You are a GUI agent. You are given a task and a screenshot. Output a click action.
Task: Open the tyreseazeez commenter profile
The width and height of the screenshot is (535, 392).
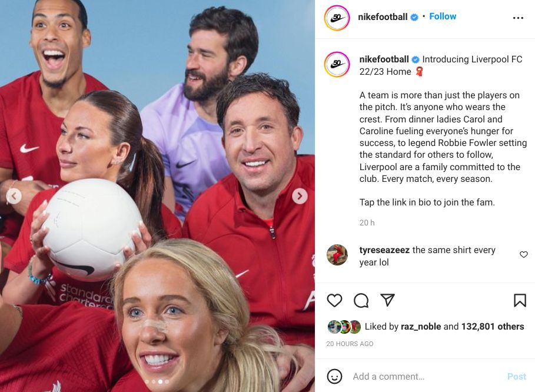[384, 250]
